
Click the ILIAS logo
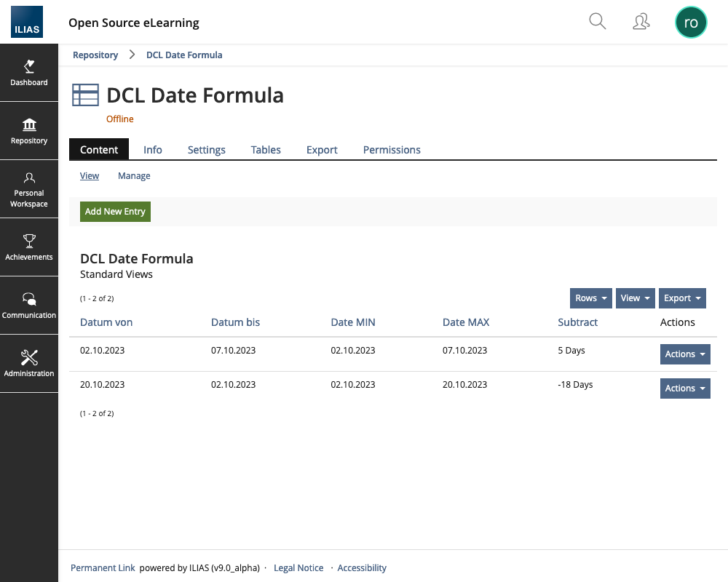(27, 22)
